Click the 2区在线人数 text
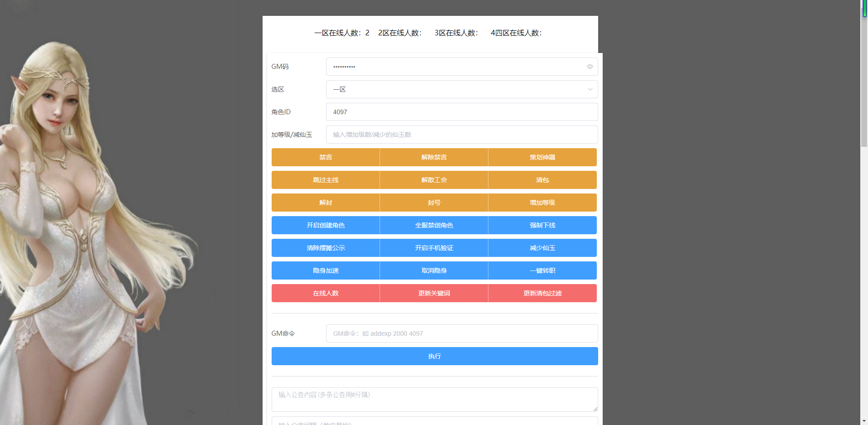868x425 pixels. click(400, 33)
